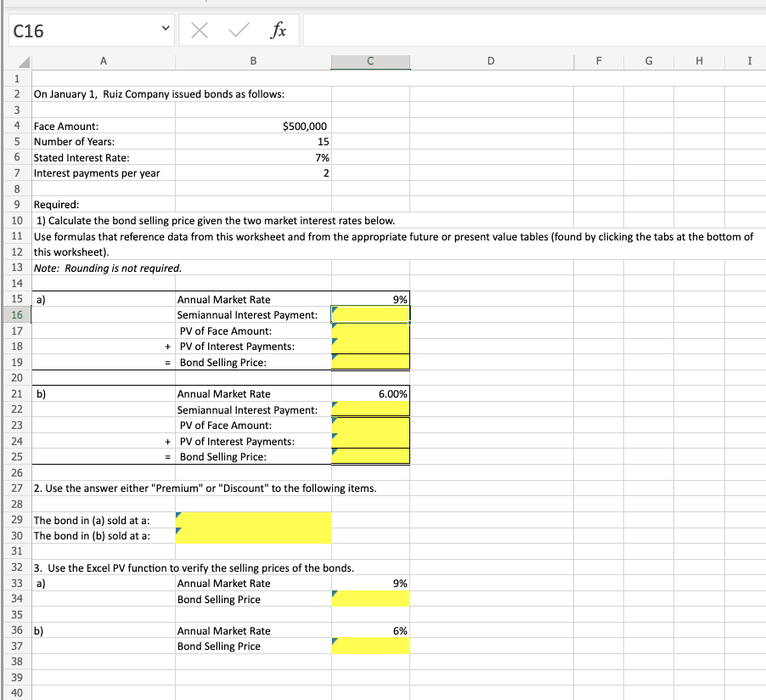This screenshot has height=700, width=766.
Task: Click 'The bond in (a) sold at a:' label
Action: pos(92,520)
